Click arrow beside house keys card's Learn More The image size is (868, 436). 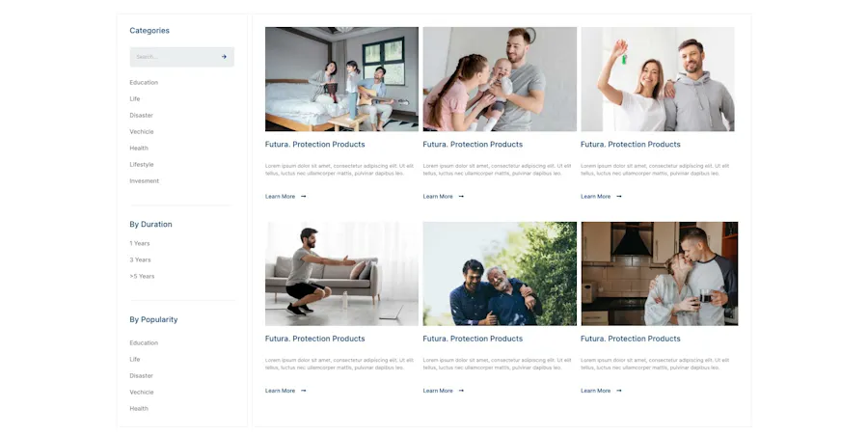click(619, 196)
